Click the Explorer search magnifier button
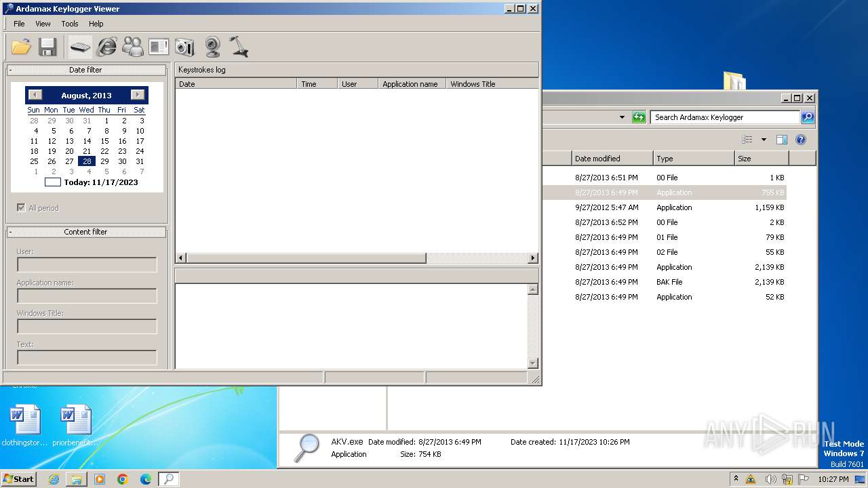This screenshot has height=488, width=868. pyautogui.click(x=808, y=117)
